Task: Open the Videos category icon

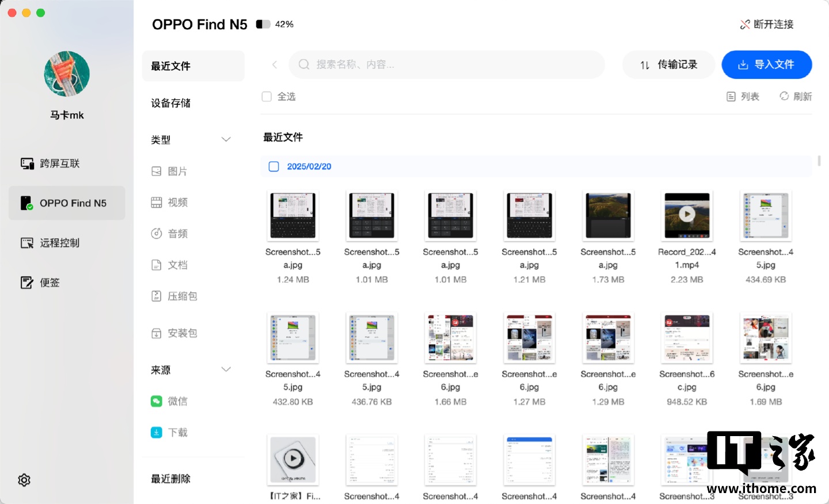Action: click(157, 203)
